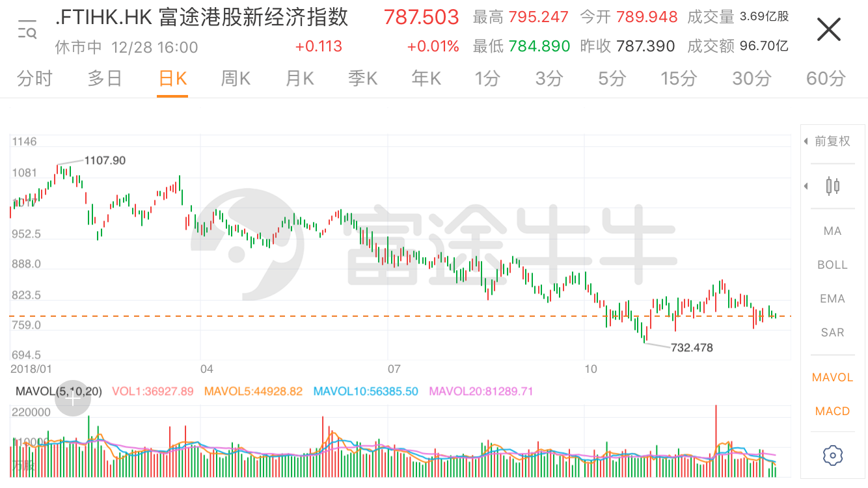Click the current price 787.503
The width and height of the screenshot is (868, 488).
click(421, 17)
